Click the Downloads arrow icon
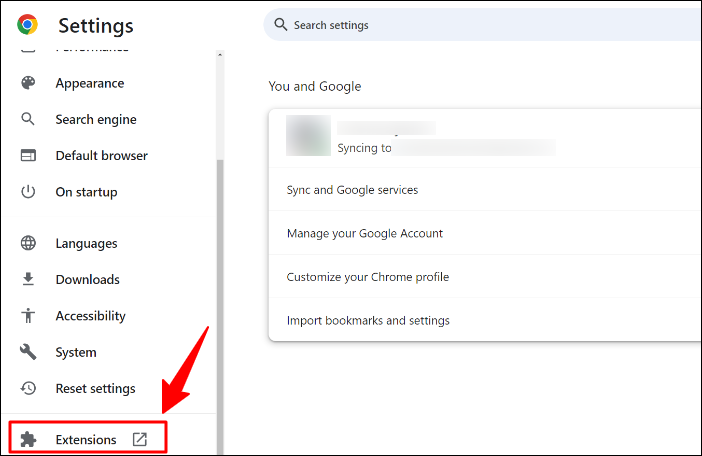 [29, 280]
